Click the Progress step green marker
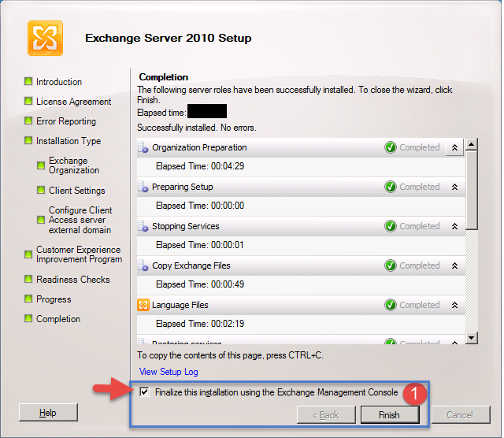 (28, 299)
